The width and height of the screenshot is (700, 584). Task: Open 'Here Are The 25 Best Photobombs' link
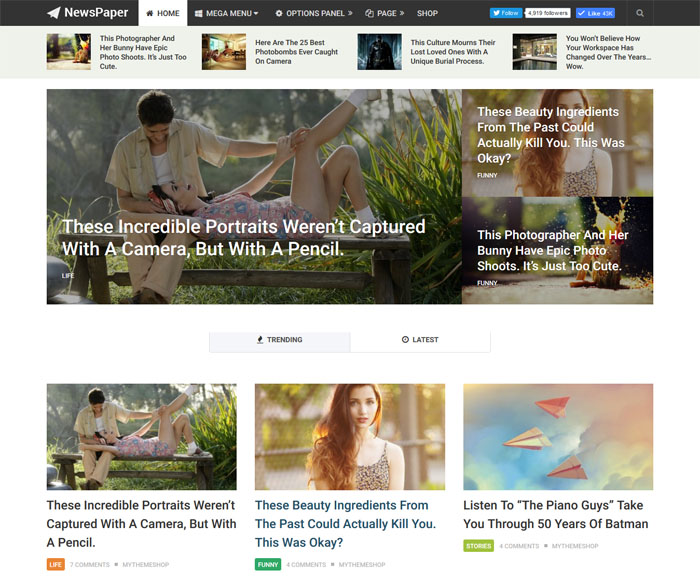point(296,52)
